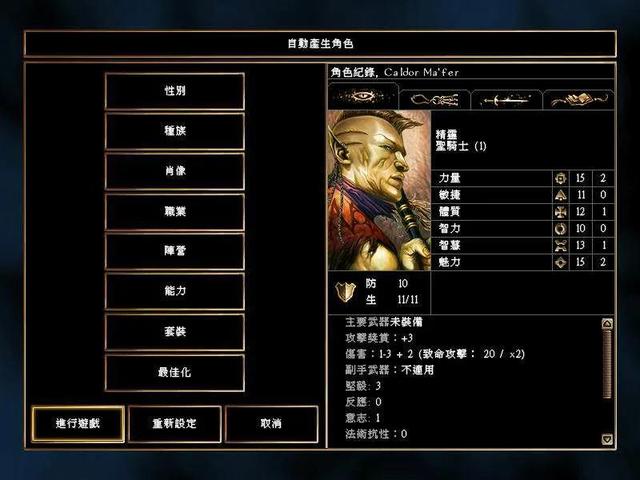Screen dimensions: 640x480
Task: Click the elf paladin character portrait
Action: click(x=380, y=190)
